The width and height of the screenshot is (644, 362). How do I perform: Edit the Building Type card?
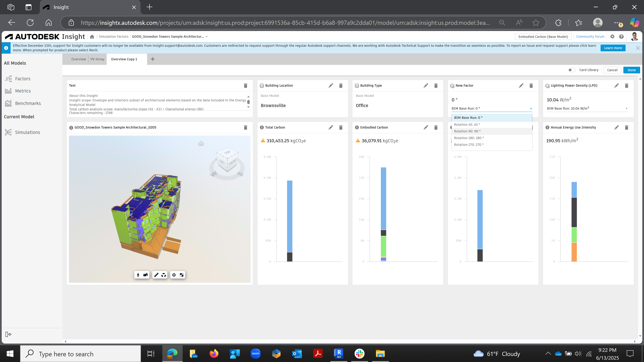pyautogui.click(x=426, y=85)
